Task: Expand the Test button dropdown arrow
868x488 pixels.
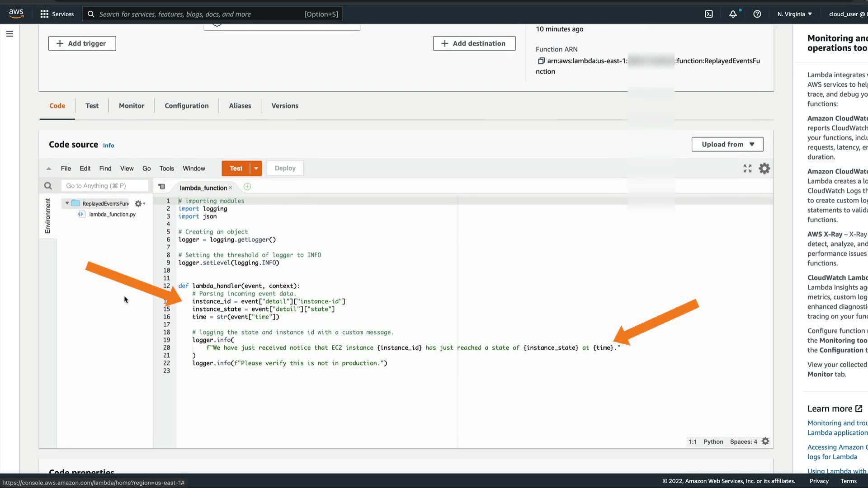Action: point(256,169)
